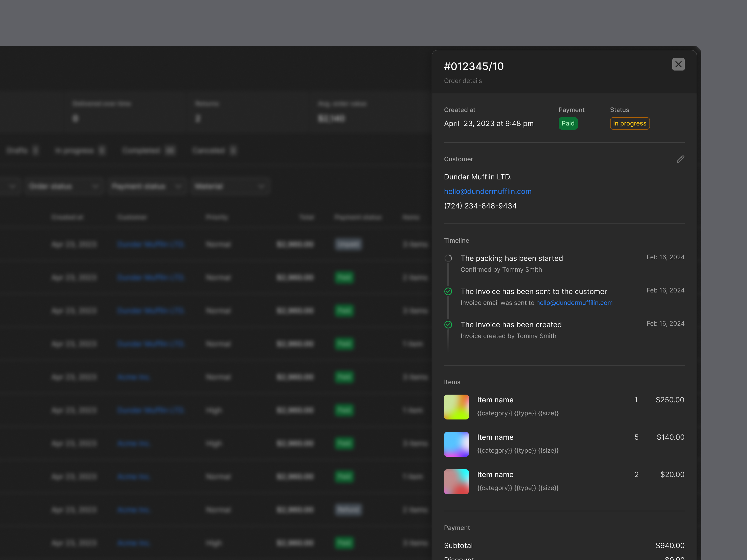Close the order details panel
The image size is (747, 560).
pos(678,65)
